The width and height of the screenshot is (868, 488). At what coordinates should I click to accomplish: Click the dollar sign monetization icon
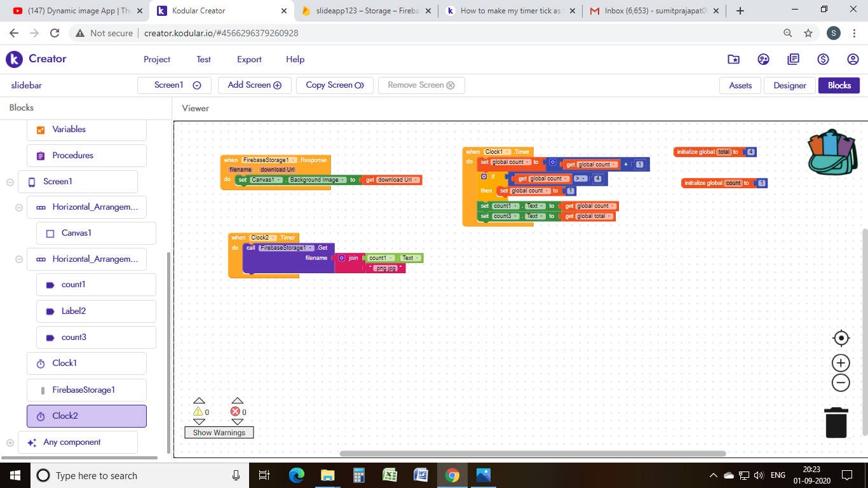(x=823, y=59)
